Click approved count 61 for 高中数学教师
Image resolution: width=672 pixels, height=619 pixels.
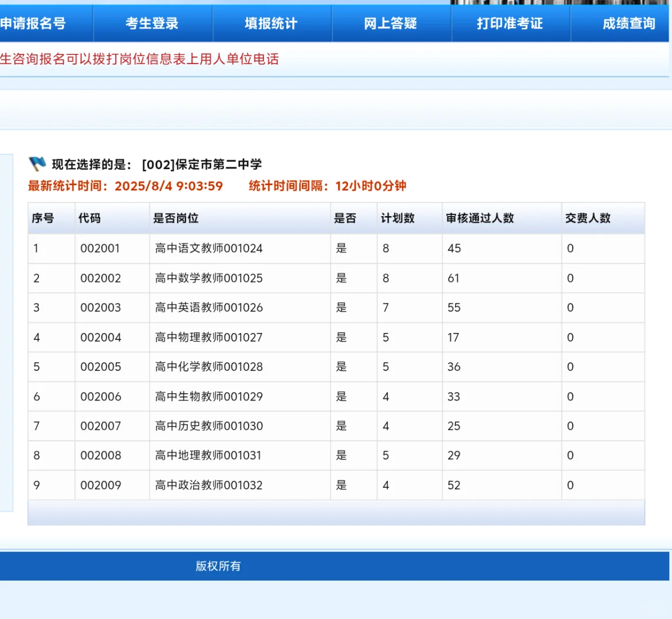[453, 278]
